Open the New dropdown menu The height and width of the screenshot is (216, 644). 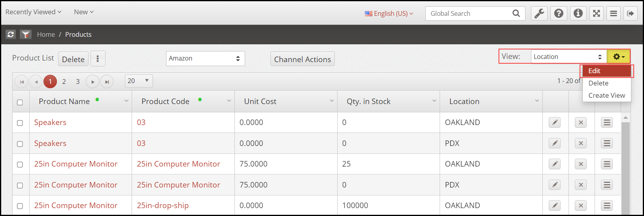(x=84, y=12)
